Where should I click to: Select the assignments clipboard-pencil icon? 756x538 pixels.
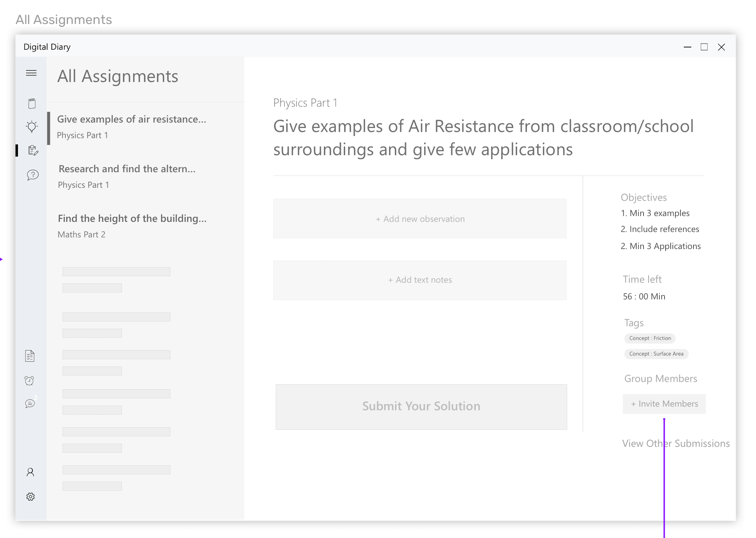point(33,150)
